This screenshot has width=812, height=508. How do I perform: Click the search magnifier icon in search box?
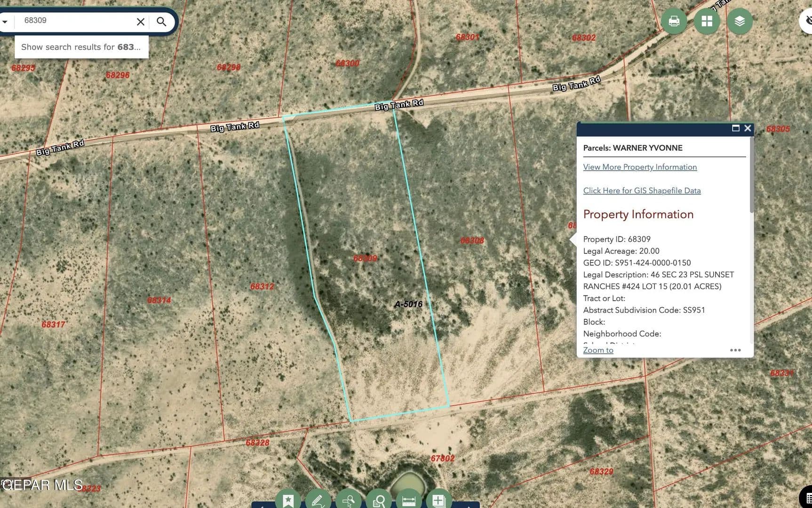pyautogui.click(x=161, y=22)
